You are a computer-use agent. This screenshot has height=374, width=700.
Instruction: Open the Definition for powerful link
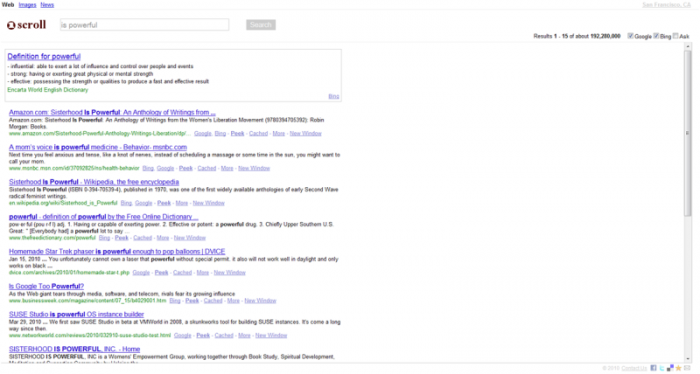point(44,56)
